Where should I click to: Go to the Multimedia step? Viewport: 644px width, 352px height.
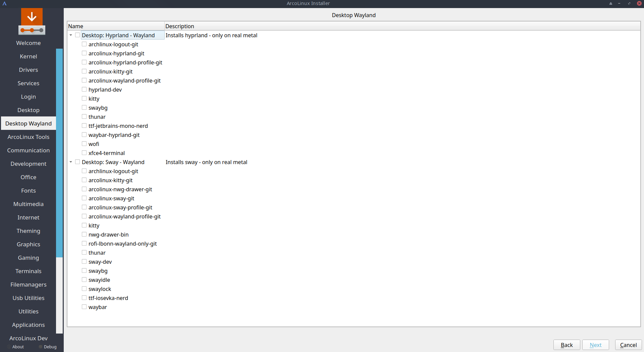29,204
